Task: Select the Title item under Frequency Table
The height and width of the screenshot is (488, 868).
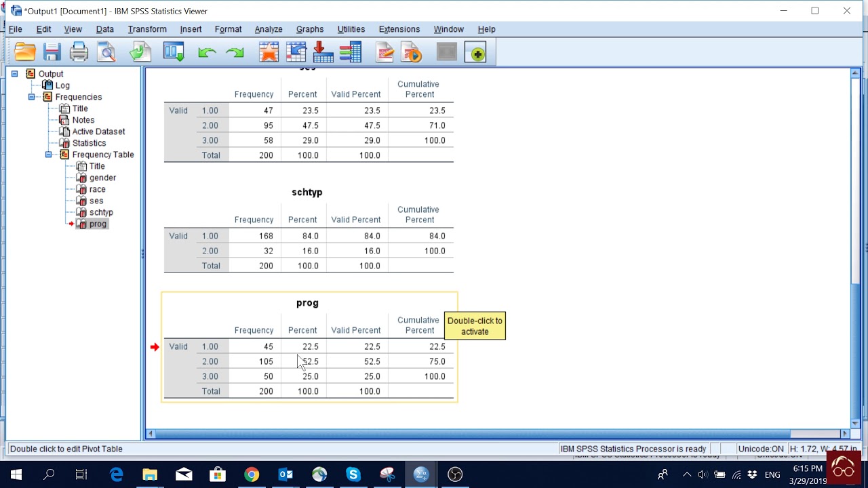Action: coord(97,166)
